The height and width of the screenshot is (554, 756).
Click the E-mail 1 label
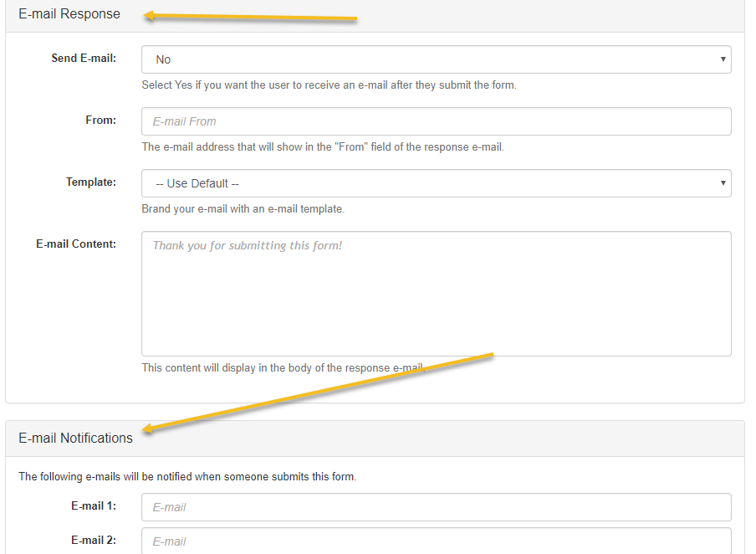[94, 505]
